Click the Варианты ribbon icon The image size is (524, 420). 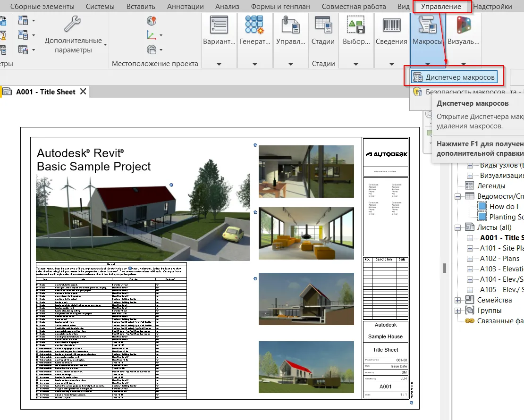[219, 25]
